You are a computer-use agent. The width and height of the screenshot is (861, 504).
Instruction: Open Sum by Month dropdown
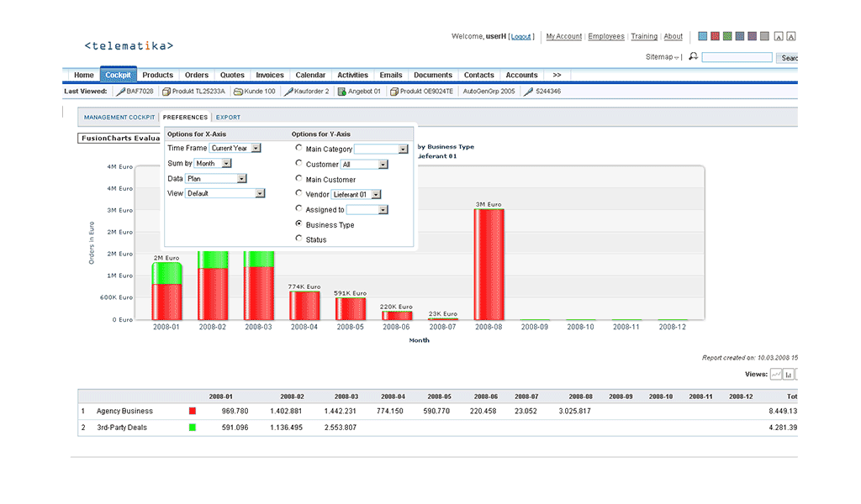(x=213, y=164)
